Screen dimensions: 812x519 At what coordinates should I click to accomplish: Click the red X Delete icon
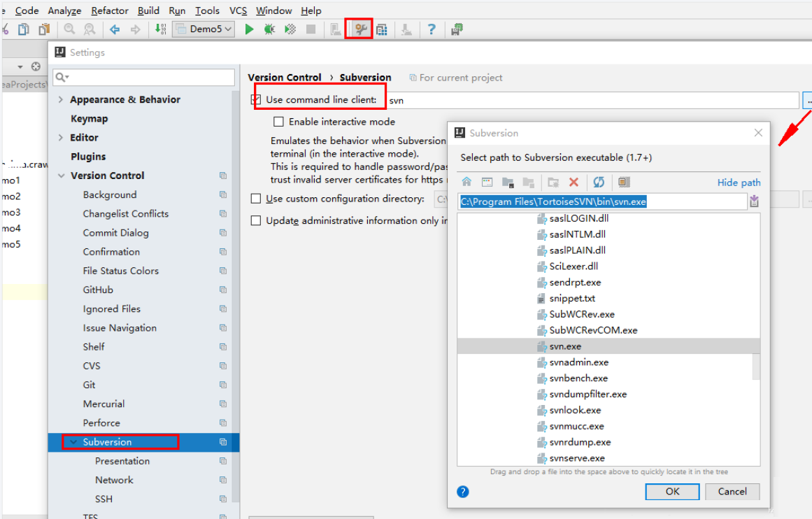point(574,182)
